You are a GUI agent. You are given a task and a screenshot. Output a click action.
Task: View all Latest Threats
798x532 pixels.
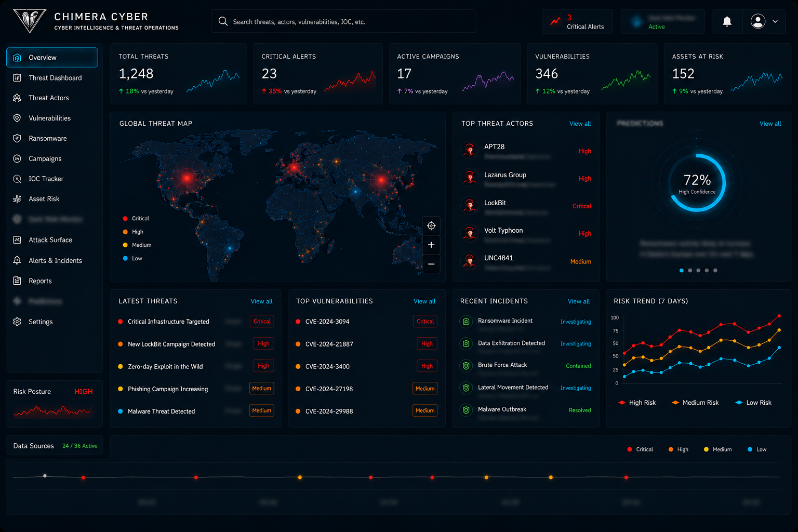click(261, 301)
